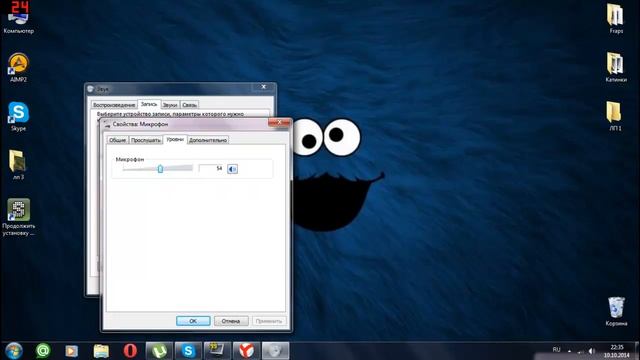Click the microphone level value field
The image size is (640, 360).
click(211, 168)
